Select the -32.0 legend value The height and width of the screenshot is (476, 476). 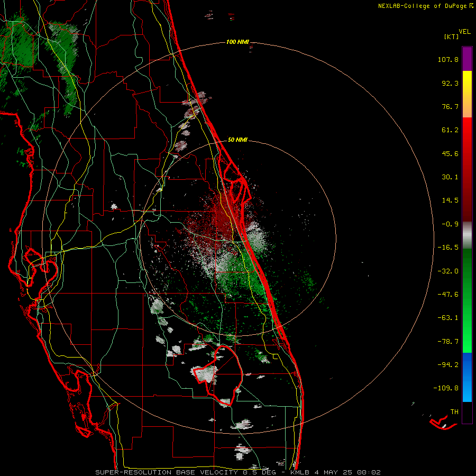coord(448,271)
